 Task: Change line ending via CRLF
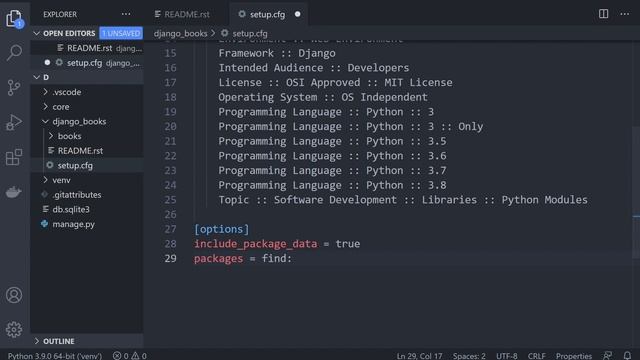pos(536,356)
